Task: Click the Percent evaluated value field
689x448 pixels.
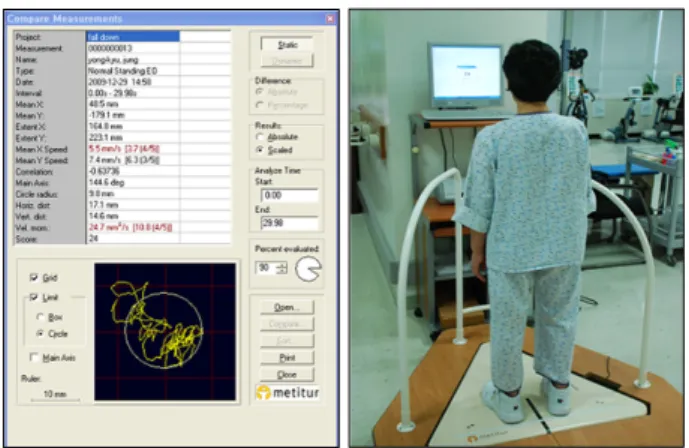Action: pyautogui.click(x=266, y=267)
